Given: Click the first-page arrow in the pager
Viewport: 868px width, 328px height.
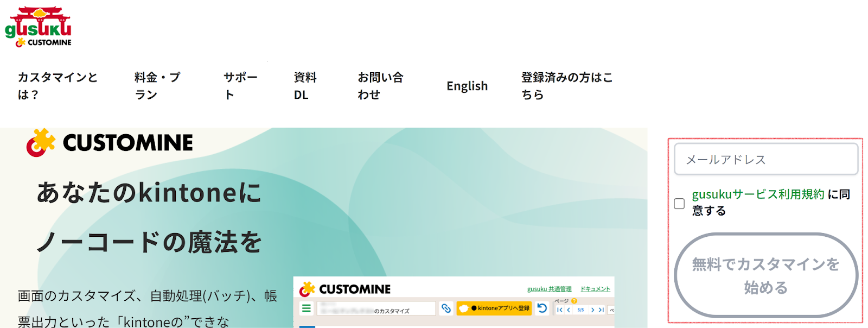Looking at the screenshot, I should pyautogui.click(x=559, y=310).
